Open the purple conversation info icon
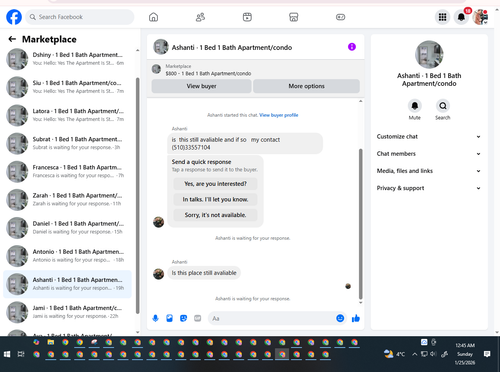The height and width of the screenshot is (372, 500). coord(352,47)
